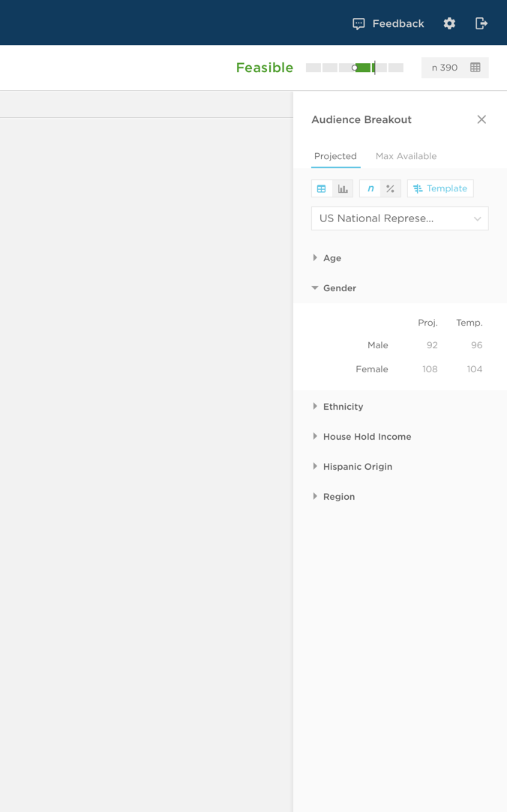Viewport: 507px width, 812px height.
Task: Click the Template button
Action: [x=440, y=188]
